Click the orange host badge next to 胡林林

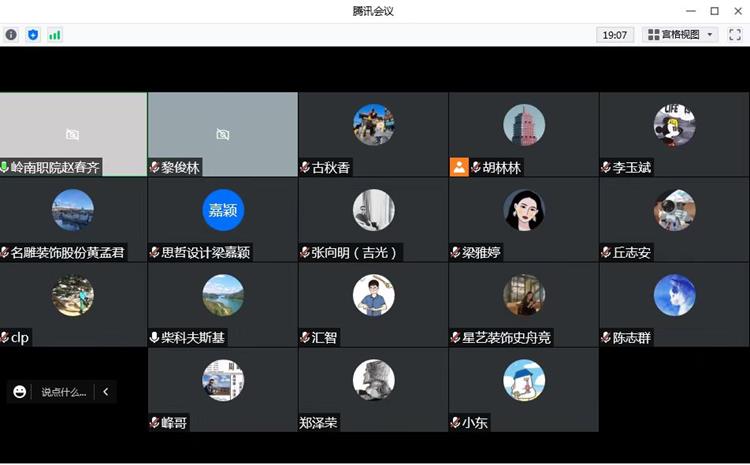pos(459,167)
